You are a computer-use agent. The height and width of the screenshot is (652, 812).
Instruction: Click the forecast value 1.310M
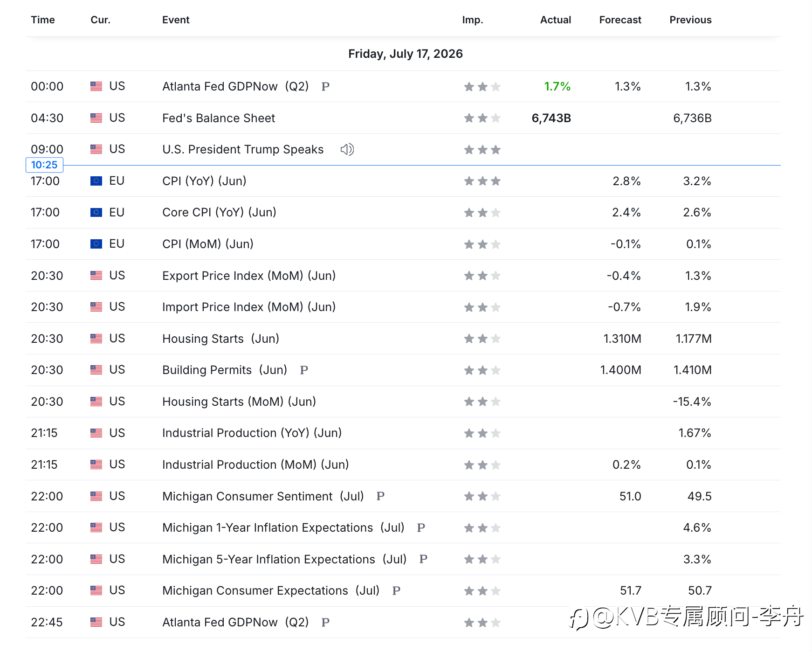pyautogui.click(x=622, y=339)
